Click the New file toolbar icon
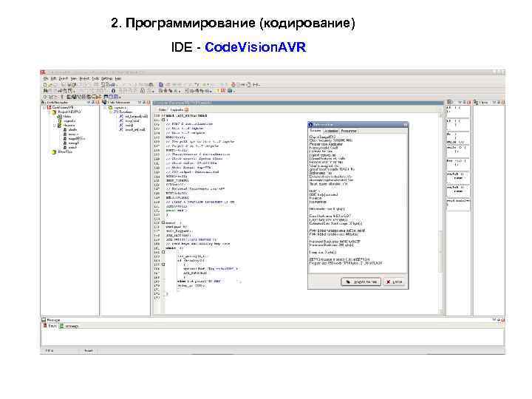The height and width of the screenshot is (399, 532). point(46,84)
